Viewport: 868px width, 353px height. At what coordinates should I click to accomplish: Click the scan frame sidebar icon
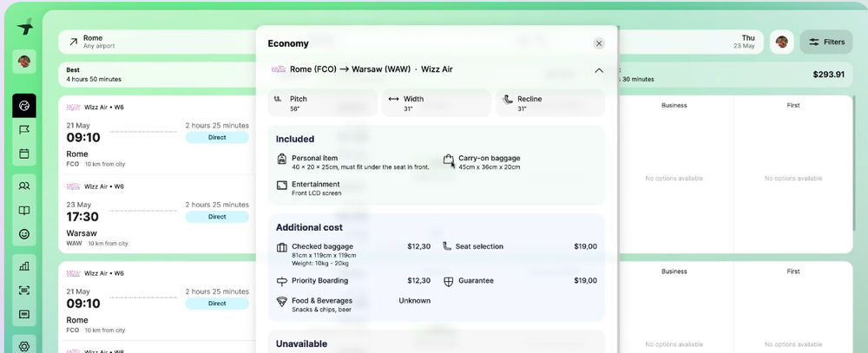(x=24, y=291)
